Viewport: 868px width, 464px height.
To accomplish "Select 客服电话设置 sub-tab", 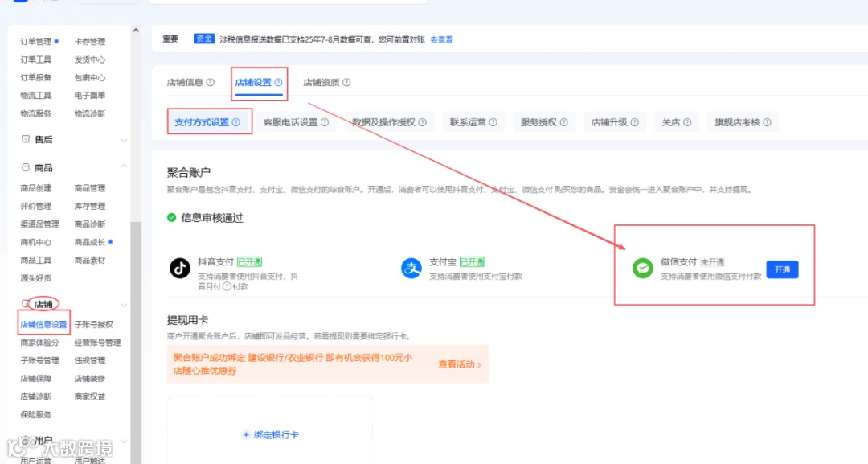I will [x=296, y=122].
